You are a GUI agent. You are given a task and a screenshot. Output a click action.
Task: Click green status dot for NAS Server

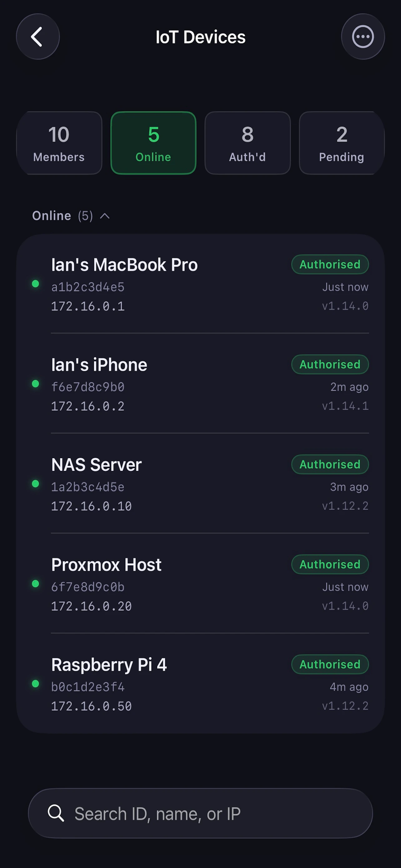pyautogui.click(x=35, y=484)
